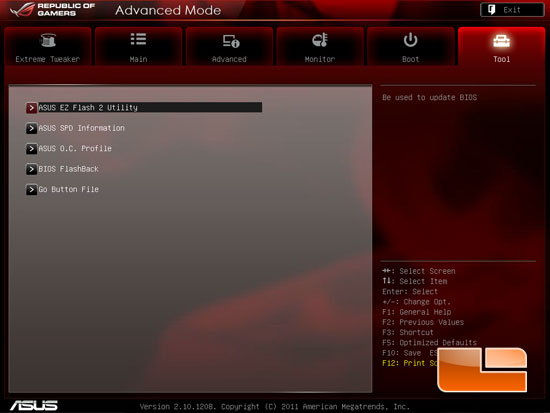Image resolution: width=550 pixels, height=413 pixels.
Task: Open Go Button File
Action: pyautogui.click(x=68, y=189)
